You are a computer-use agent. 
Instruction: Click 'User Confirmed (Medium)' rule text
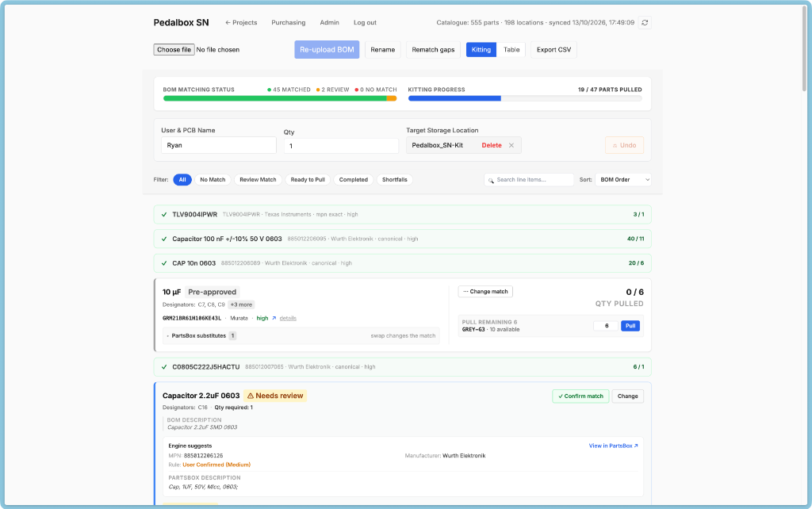tap(216, 465)
